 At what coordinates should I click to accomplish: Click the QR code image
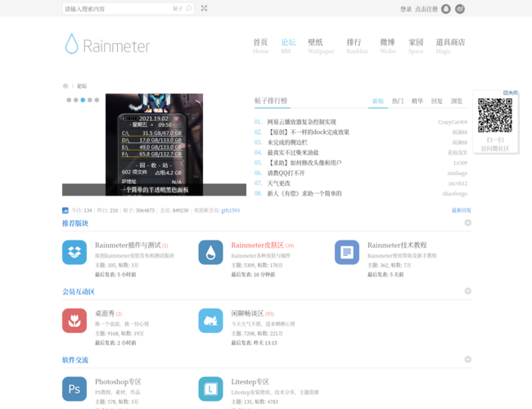[x=495, y=115]
